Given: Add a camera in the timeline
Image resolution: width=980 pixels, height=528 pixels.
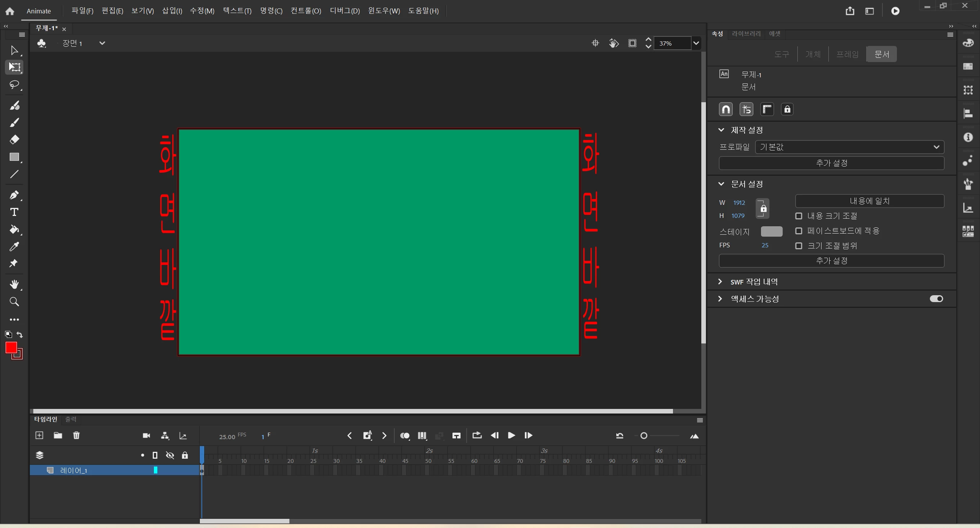Looking at the screenshot, I should pos(146,436).
